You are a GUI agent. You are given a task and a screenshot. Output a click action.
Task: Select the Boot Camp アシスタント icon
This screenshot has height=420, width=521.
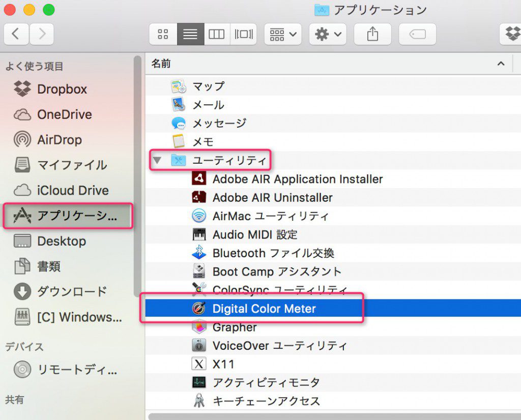tap(199, 271)
